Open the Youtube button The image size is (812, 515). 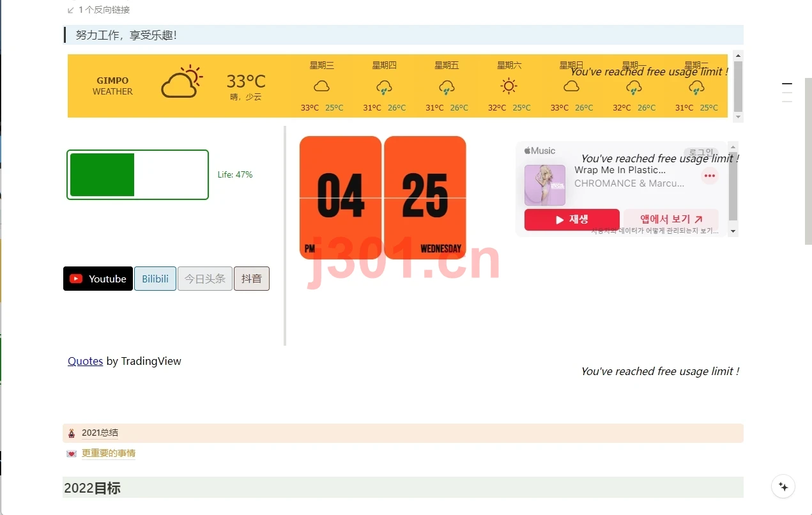coord(98,279)
